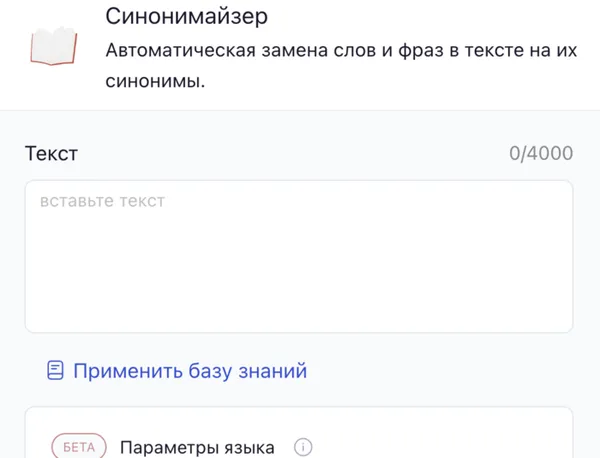Click the knowledge base document icon
Image resolution: width=600 pixels, height=458 pixels.
click(x=56, y=371)
